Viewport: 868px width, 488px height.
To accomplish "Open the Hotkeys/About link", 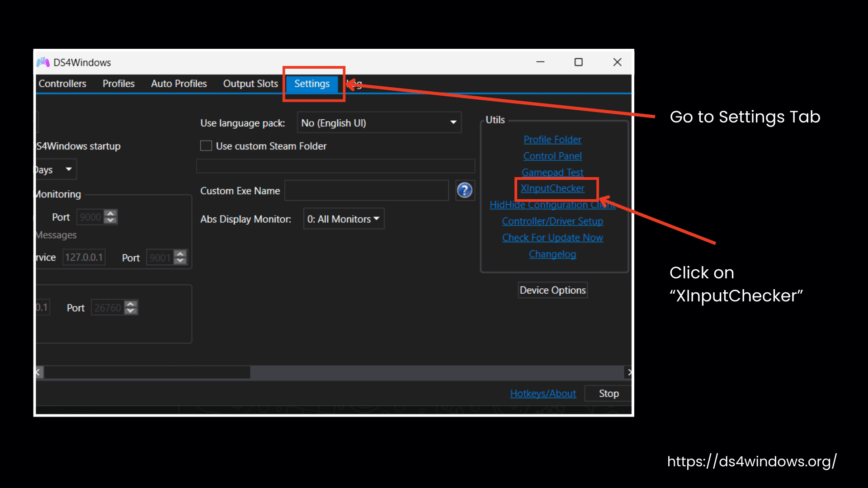I will 543,394.
